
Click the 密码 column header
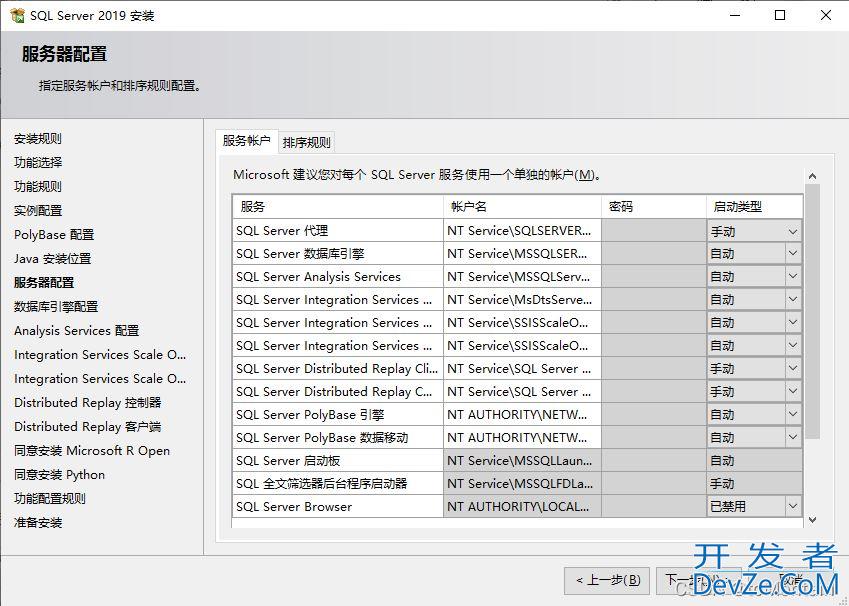click(654, 206)
